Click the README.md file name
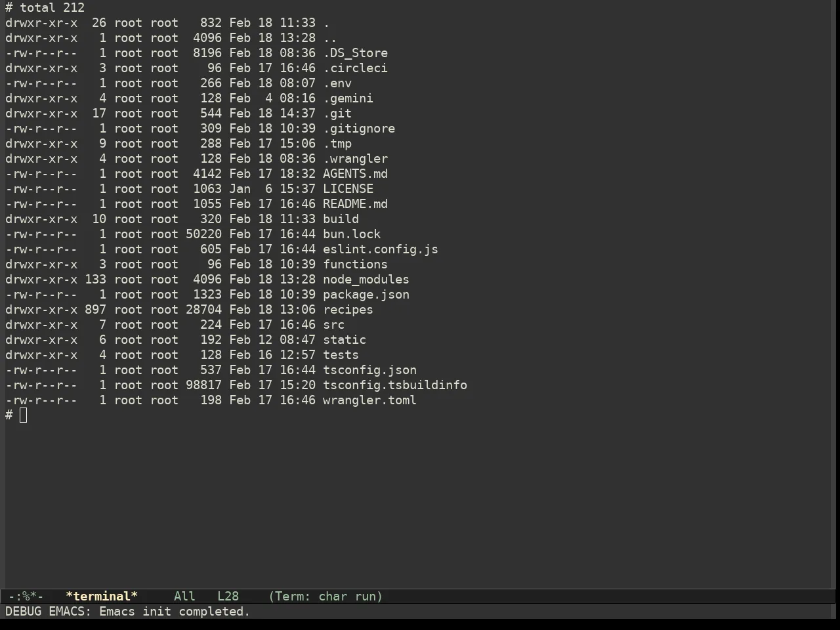Screen dimensions: 840x630 pyautogui.click(x=355, y=204)
